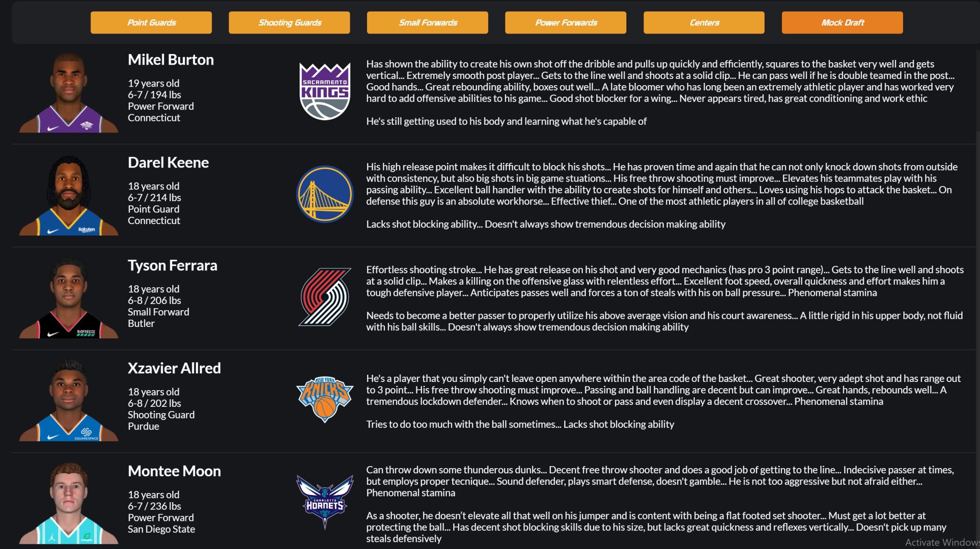The height and width of the screenshot is (549, 980).
Task: Click Darel Keene's player portrait
Action: point(69,195)
